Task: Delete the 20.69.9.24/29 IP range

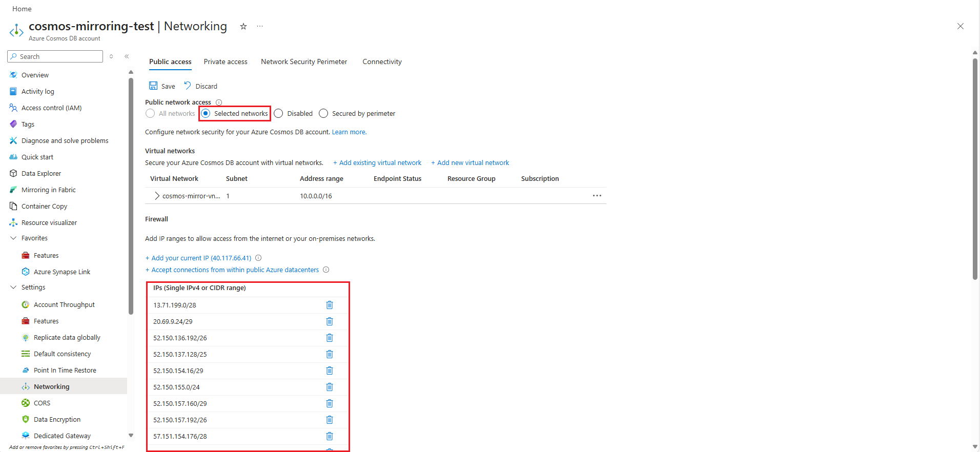Action: 330,321
